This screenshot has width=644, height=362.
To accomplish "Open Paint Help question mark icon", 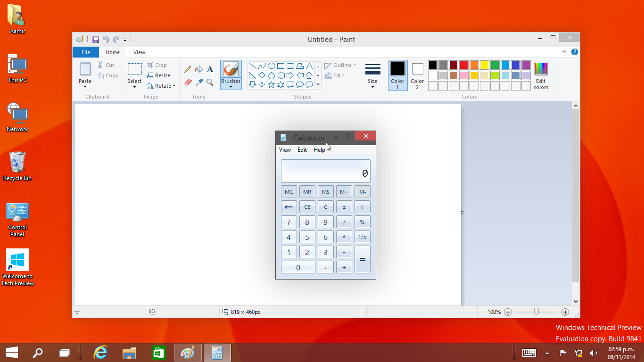I will pyautogui.click(x=575, y=52).
